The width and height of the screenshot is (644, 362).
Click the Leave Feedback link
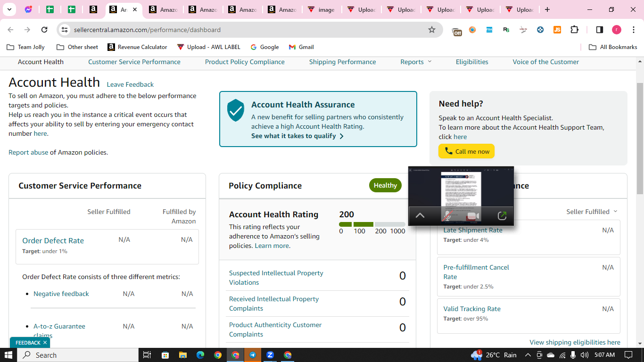coord(130,84)
